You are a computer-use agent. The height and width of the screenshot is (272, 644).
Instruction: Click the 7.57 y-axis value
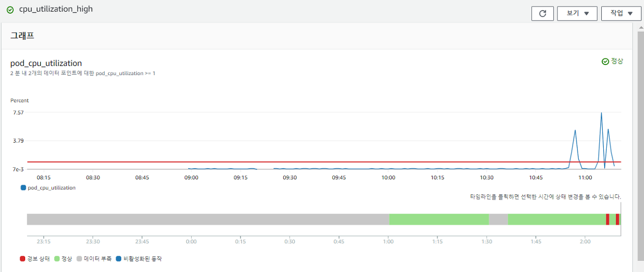(x=18, y=112)
